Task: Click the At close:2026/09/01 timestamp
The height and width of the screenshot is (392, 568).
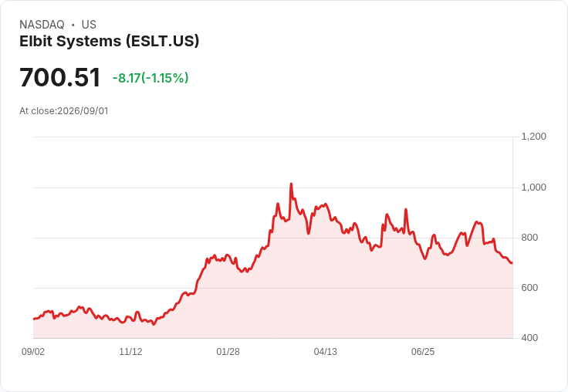Action: tap(64, 111)
